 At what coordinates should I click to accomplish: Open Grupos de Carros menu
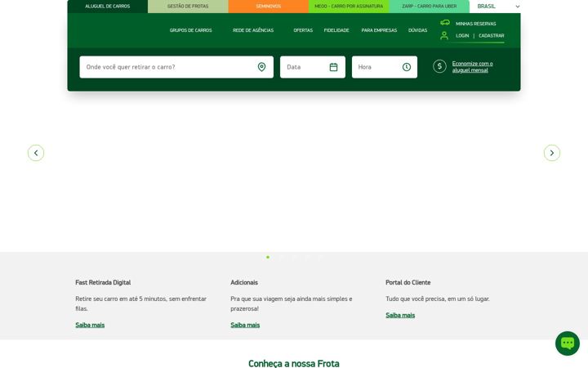tap(190, 30)
